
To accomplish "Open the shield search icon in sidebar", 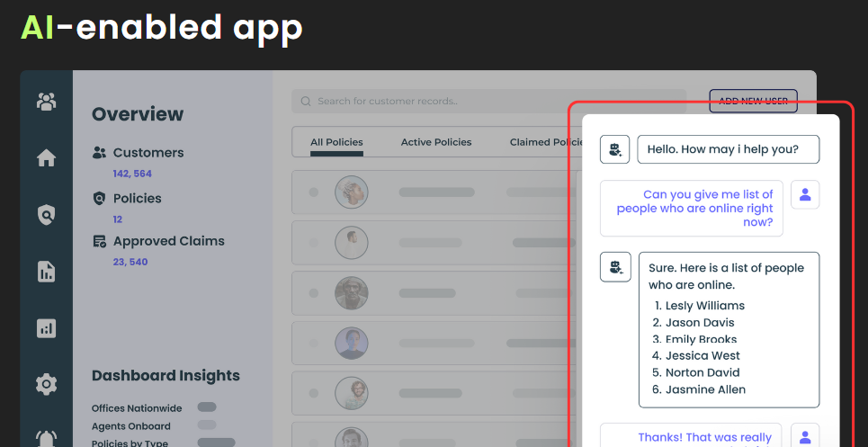I will (46, 215).
